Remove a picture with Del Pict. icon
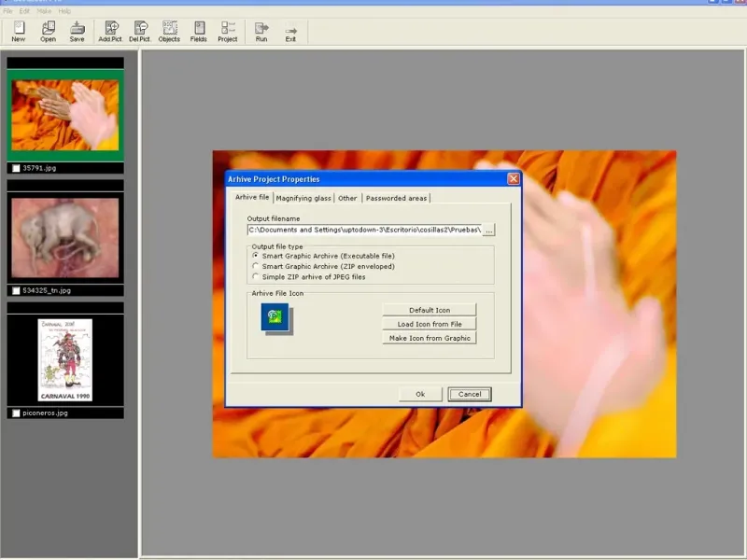Image resolution: width=747 pixels, height=560 pixels. tap(139, 32)
